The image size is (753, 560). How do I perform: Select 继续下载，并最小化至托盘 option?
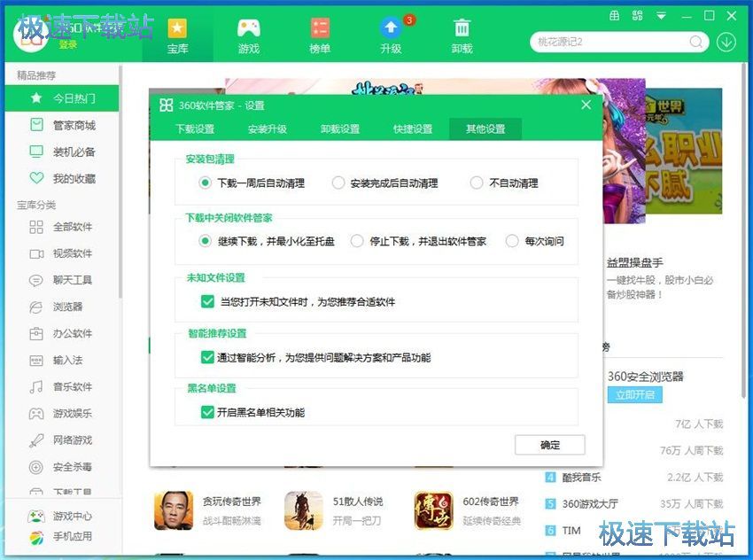267,241
